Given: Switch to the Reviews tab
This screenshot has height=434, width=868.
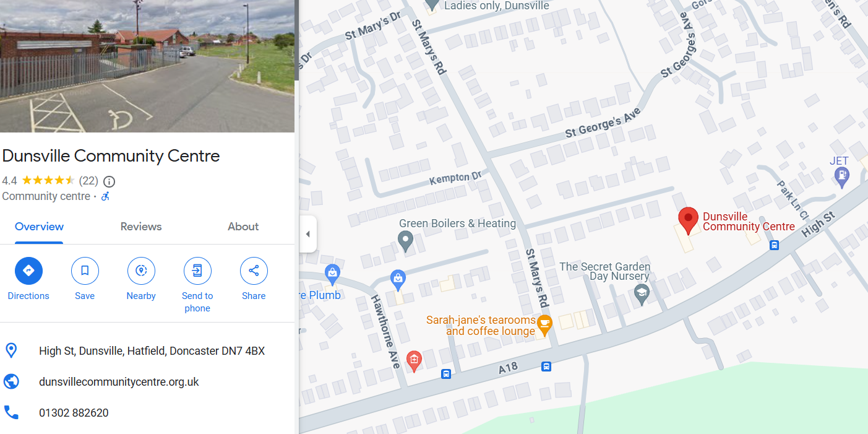Looking at the screenshot, I should point(141,227).
